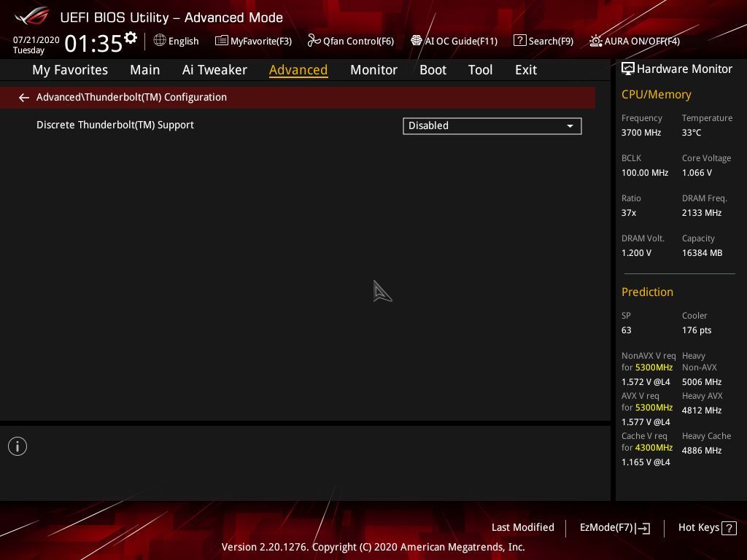Select the Exit tab
This screenshot has height=560, width=747.
tap(526, 70)
